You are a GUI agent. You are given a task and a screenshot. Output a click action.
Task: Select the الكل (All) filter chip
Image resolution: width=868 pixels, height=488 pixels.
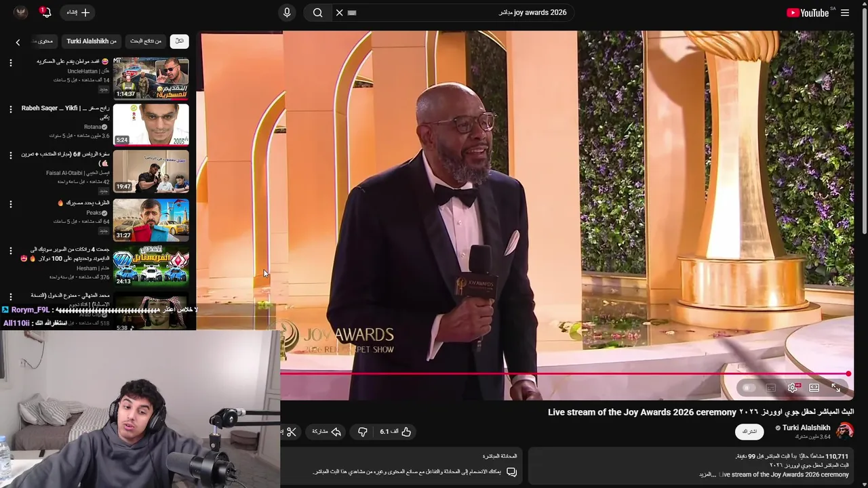[x=179, y=41]
